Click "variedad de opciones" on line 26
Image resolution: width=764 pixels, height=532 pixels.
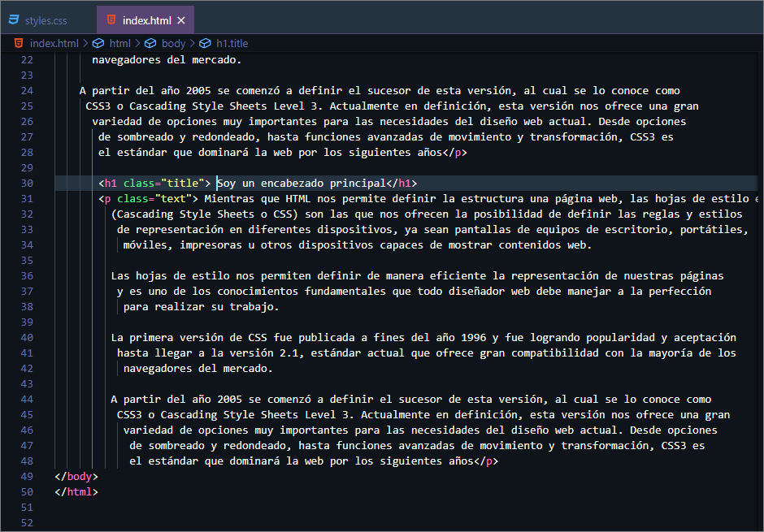tap(154, 122)
